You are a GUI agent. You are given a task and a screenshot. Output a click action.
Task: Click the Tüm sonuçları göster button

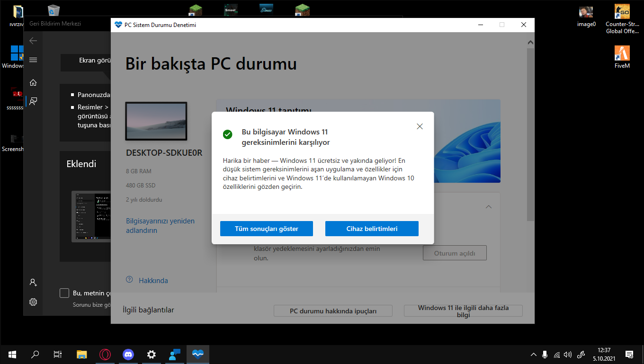[x=267, y=229]
